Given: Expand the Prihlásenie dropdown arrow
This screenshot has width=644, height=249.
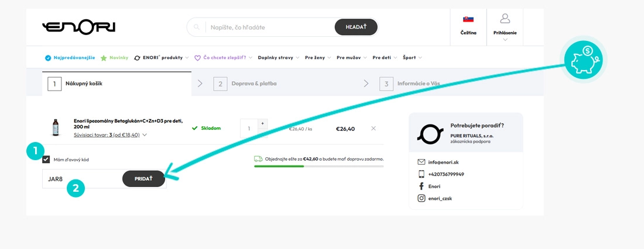Looking at the screenshot, I should tap(505, 39).
